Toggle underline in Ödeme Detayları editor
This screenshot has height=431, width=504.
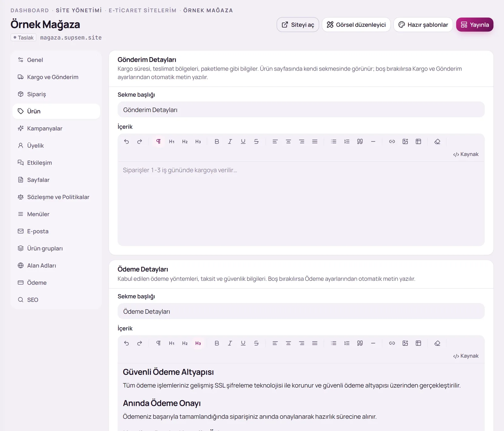pyautogui.click(x=243, y=343)
